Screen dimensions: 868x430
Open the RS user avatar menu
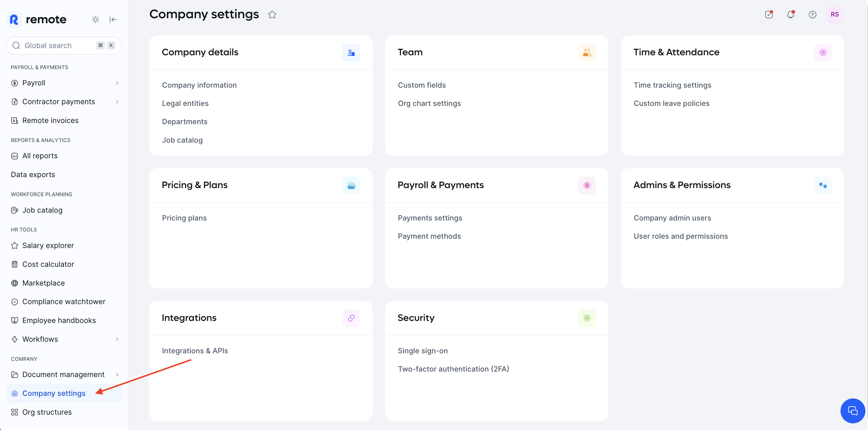point(834,14)
